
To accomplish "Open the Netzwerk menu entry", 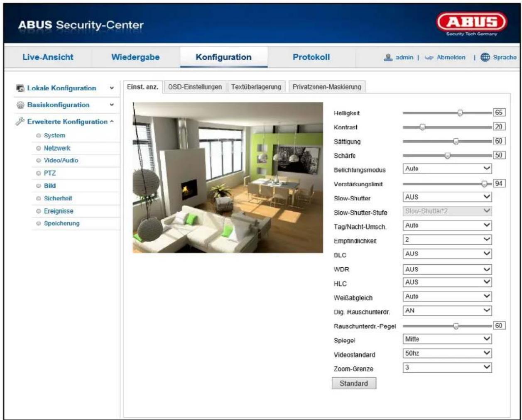I will coord(57,148).
